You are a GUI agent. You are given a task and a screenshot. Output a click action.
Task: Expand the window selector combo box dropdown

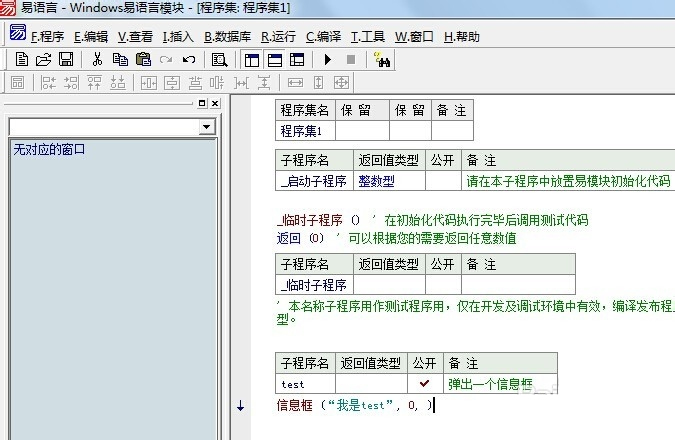tap(208, 127)
